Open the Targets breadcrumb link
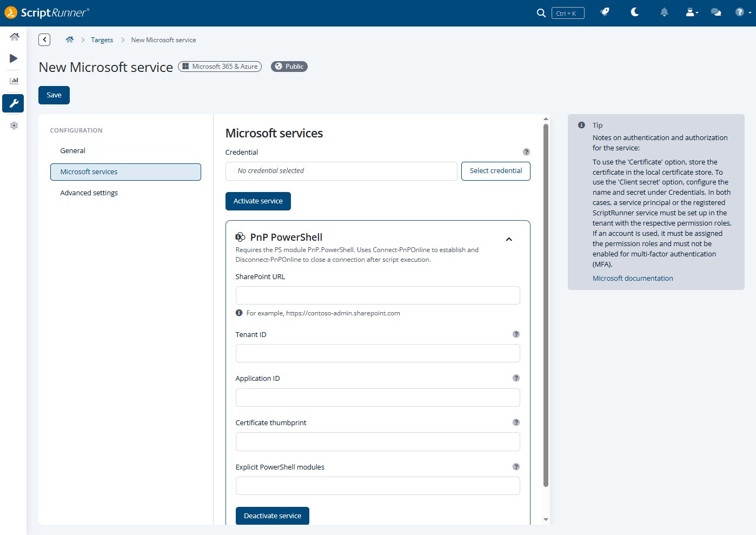 coord(102,40)
